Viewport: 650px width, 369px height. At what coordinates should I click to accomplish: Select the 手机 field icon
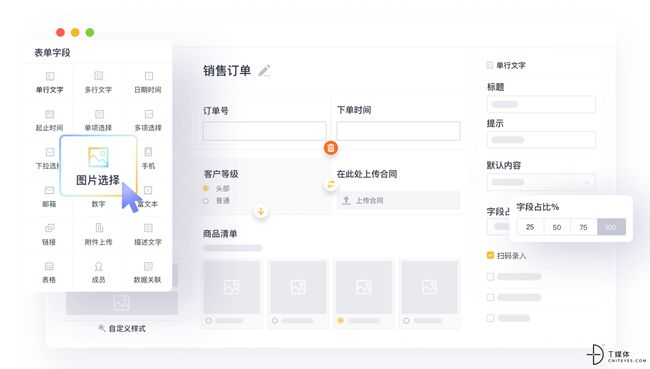coord(148,152)
